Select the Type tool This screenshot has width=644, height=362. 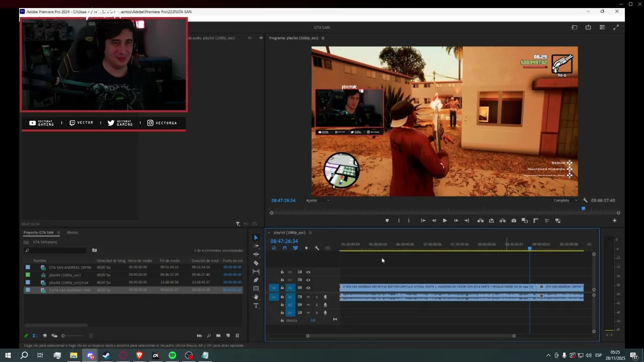(256, 306)
